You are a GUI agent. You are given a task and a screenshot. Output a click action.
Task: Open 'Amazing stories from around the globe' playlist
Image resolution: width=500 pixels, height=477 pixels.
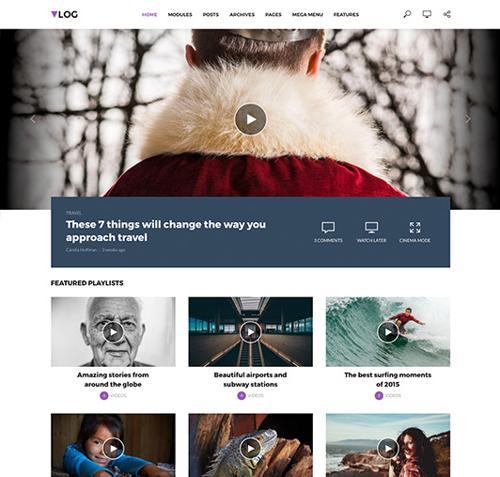[x=113, y=379]
